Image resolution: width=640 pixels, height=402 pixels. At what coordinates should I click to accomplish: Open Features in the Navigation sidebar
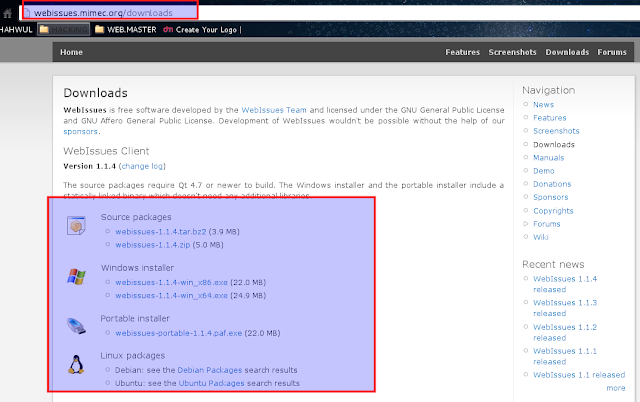(x=550, y=118)
